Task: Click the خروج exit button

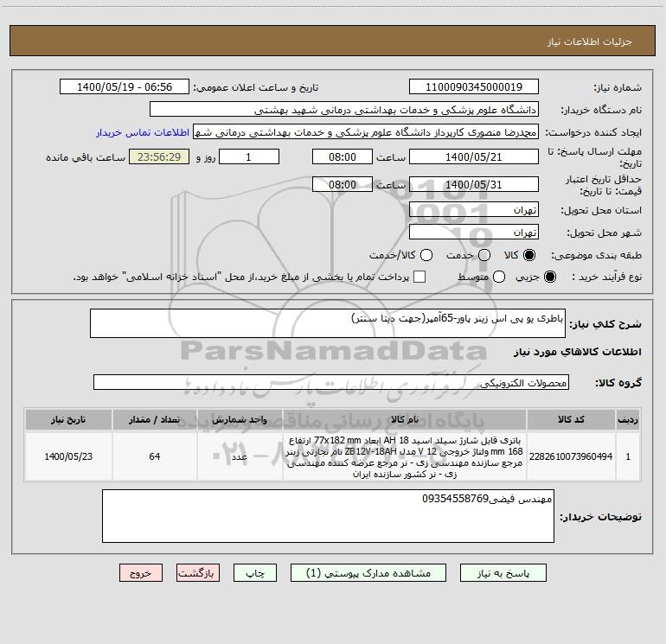Action: pos(141,573)
